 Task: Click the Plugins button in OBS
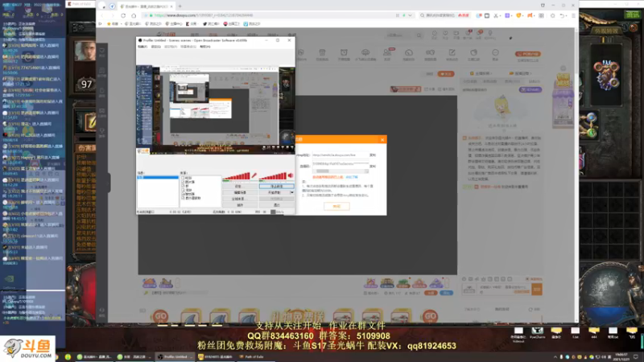coord(240,205)
